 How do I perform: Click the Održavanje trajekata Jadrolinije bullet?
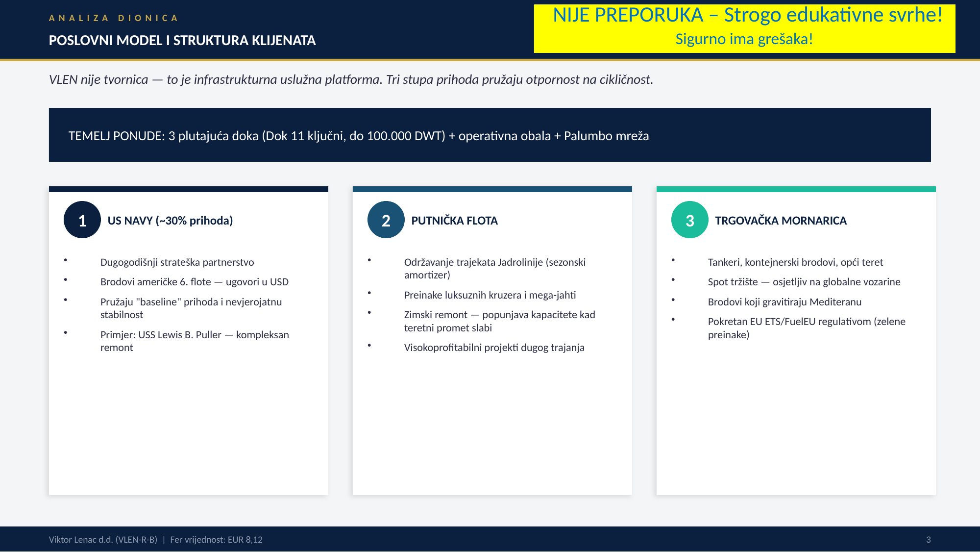[494, 268]
